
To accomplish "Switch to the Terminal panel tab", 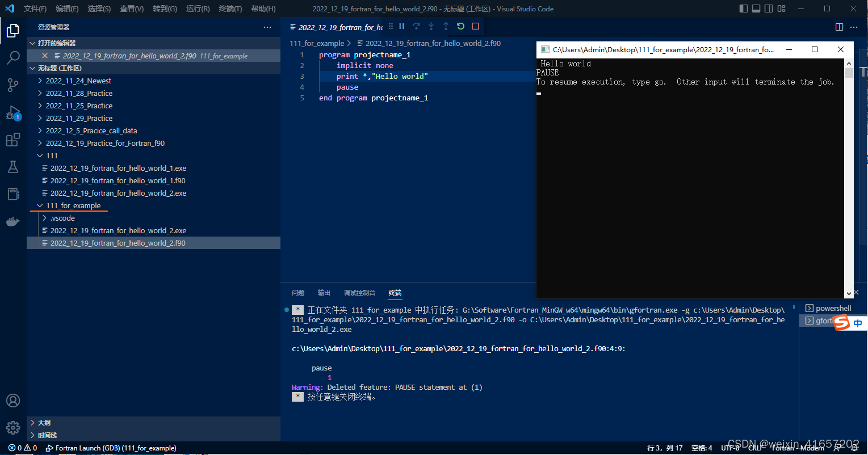I will [395, 293].
